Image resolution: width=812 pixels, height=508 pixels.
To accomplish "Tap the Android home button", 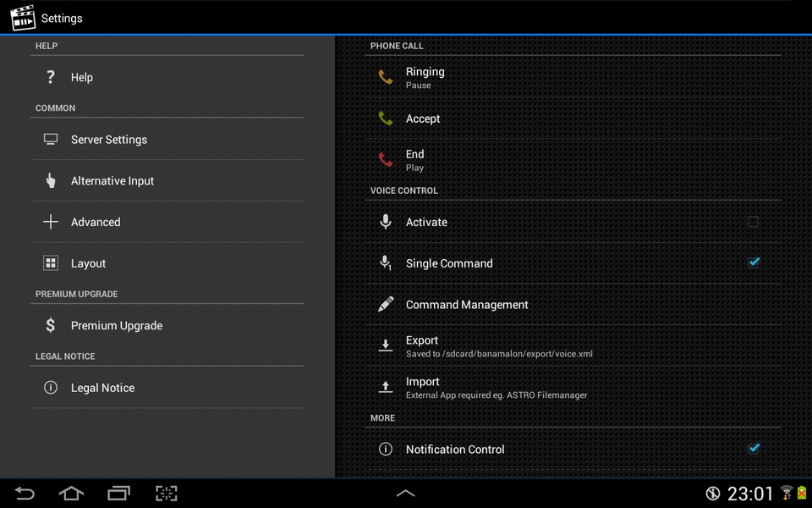I will click(x=71, y=493).
